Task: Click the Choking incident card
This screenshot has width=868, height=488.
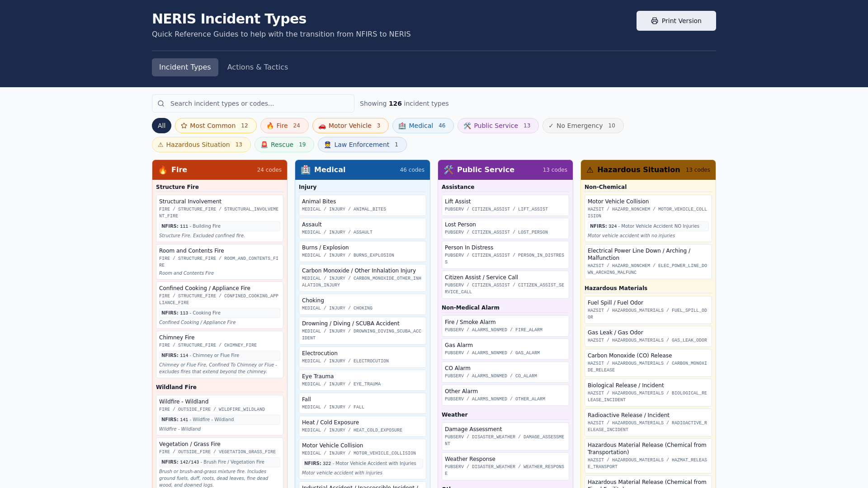Action: tap(363, 305)
